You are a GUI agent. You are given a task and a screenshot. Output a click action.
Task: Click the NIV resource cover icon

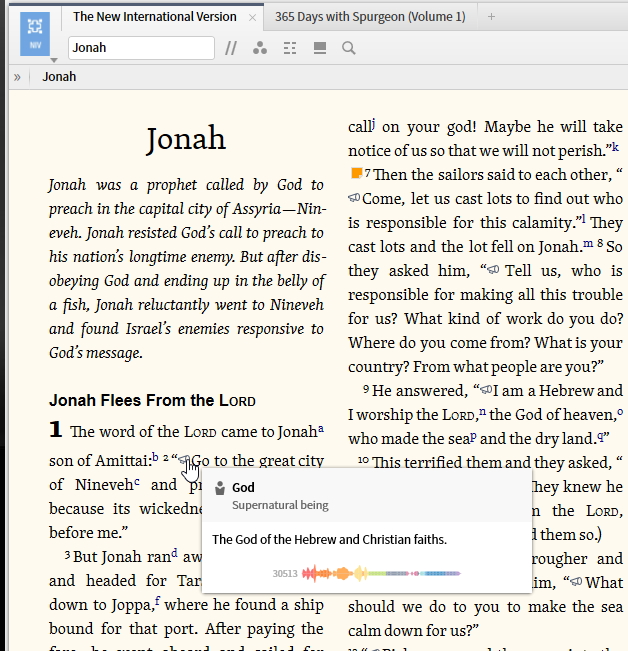(x=35, y=34)
